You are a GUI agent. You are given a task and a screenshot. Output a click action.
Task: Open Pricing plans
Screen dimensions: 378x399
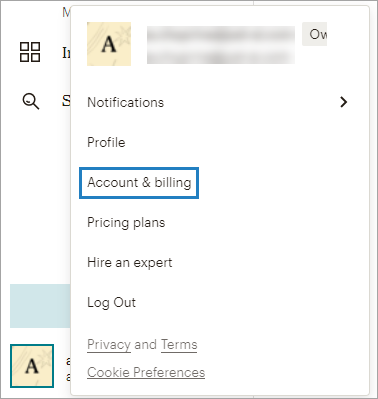[x=126, y=223]
